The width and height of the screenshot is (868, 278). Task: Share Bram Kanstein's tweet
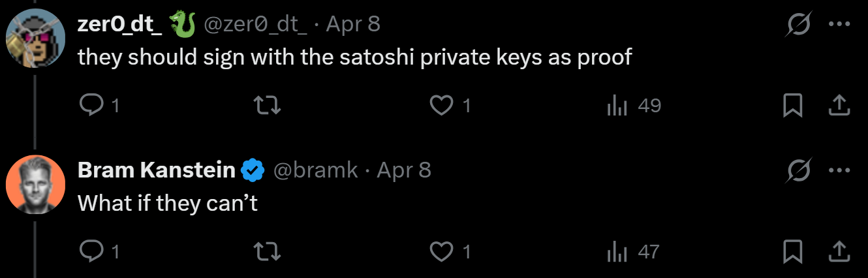click(839, 251)
